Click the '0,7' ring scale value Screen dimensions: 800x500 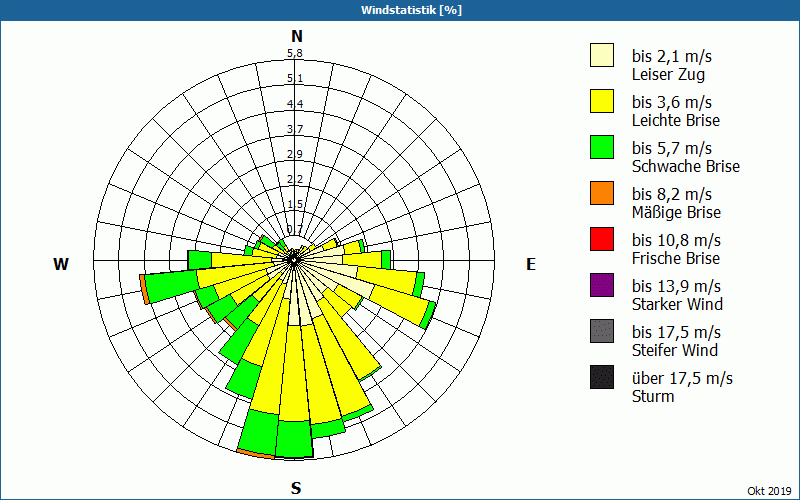295,229
